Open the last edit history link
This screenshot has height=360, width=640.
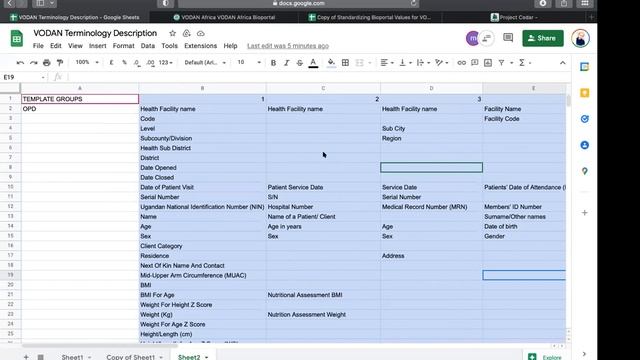(x=288, y=46)
